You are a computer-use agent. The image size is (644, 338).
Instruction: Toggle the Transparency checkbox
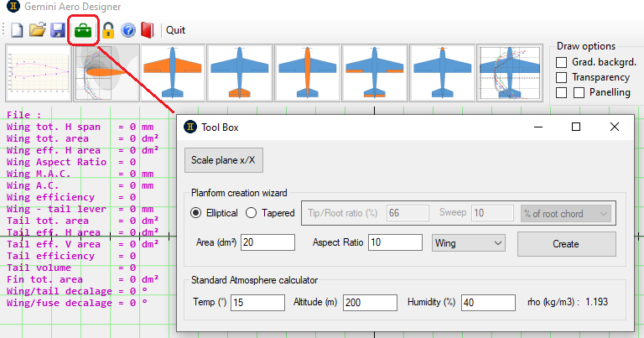[x=561, y=77]
